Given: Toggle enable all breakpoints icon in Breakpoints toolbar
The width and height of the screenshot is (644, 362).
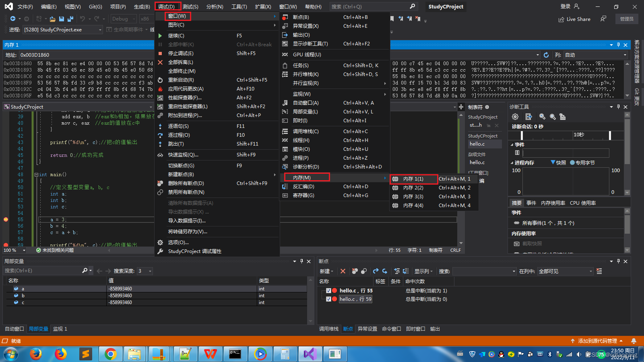Looking at the screenshot, I should click(363, 271).
